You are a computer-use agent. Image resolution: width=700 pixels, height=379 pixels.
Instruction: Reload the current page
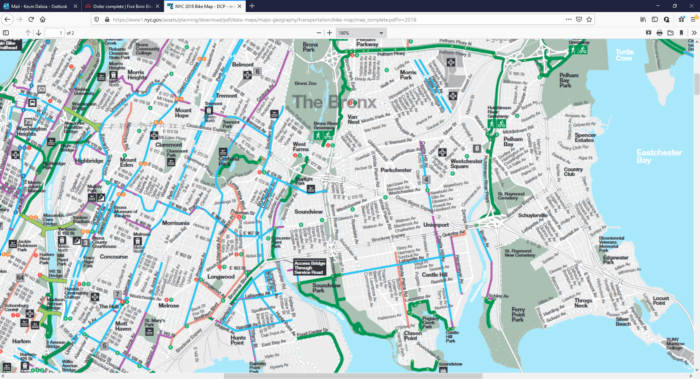pos(31,19)
